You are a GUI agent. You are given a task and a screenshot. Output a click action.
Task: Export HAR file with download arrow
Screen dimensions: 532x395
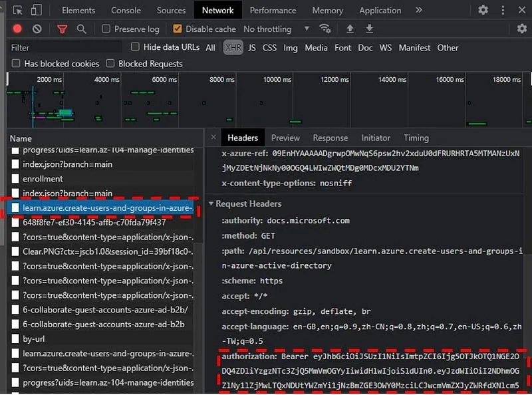point(370,29)
